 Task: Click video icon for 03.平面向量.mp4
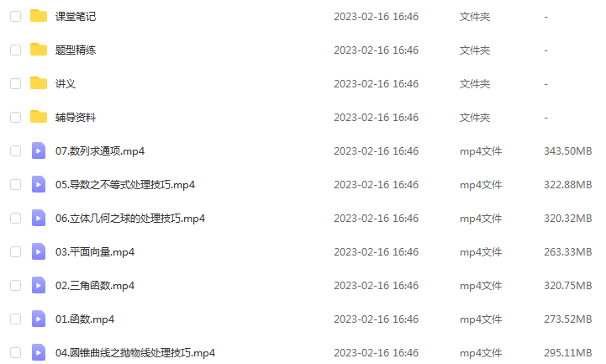pos(39,251)
